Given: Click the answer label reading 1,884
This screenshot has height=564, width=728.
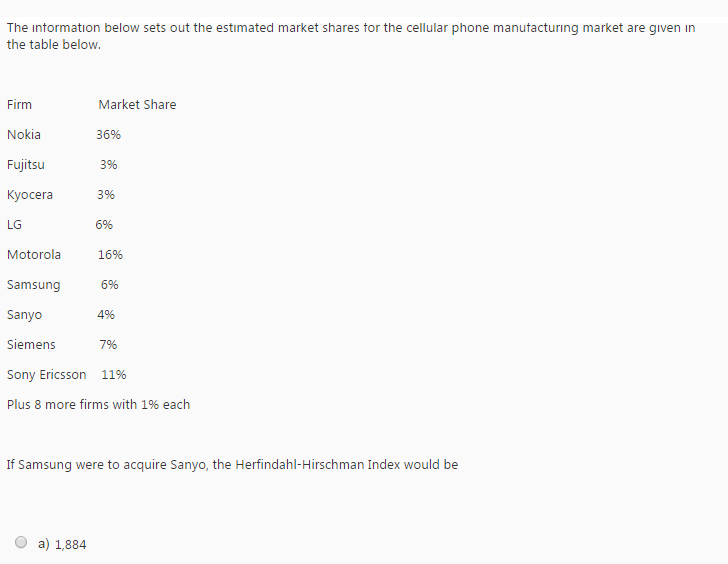Looking at the screenshot, I should (71, 545).
